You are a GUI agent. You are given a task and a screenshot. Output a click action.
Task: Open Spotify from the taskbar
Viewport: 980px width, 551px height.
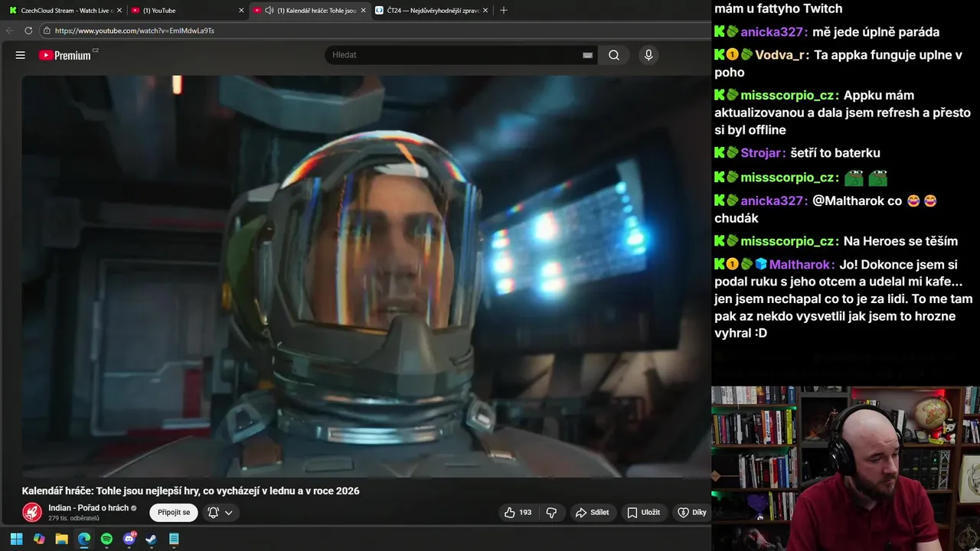point(106,539)
